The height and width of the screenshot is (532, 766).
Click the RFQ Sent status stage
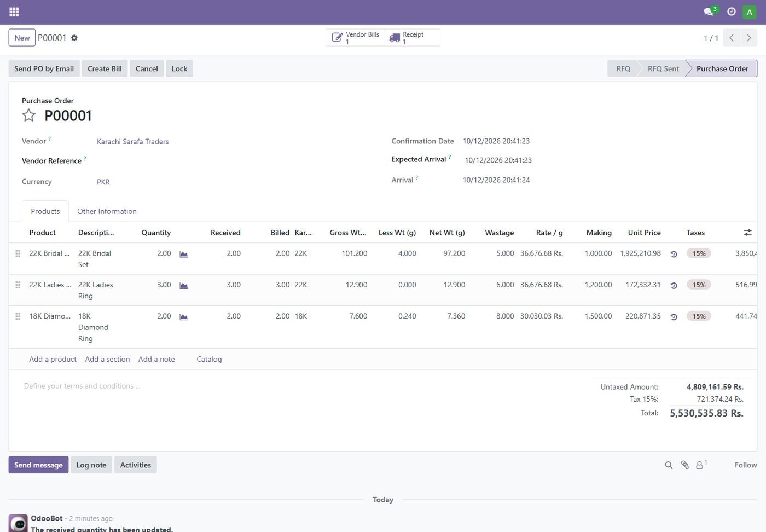point(663,68)
